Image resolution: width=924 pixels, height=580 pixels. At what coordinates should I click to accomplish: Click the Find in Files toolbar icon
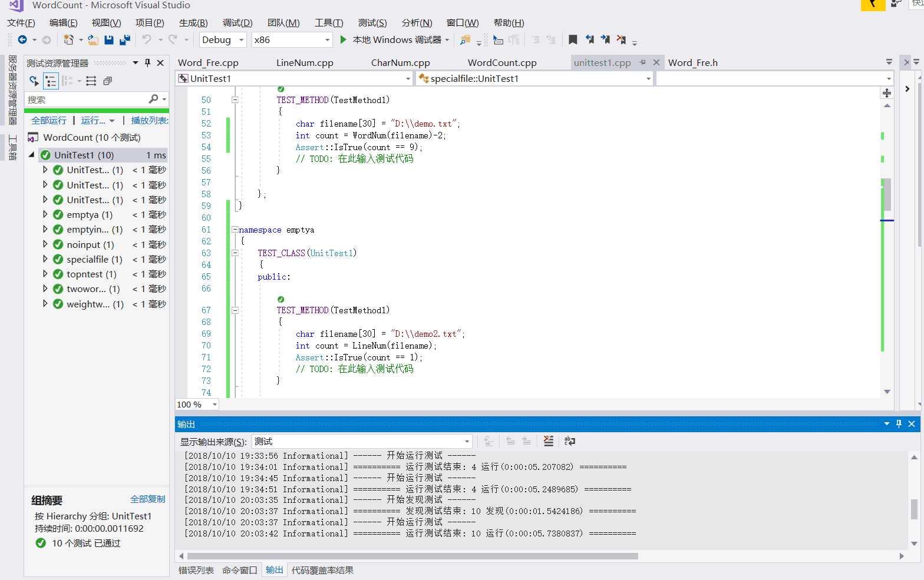point(465,39)
